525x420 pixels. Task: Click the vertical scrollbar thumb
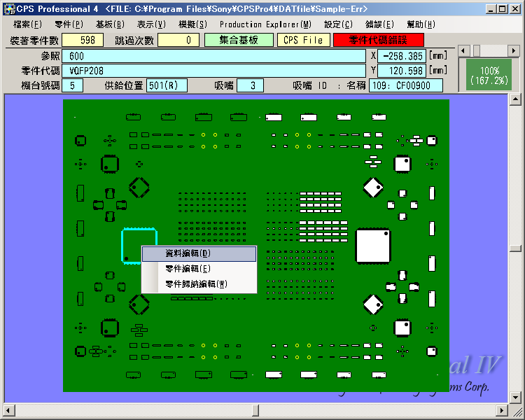(515, 248)
